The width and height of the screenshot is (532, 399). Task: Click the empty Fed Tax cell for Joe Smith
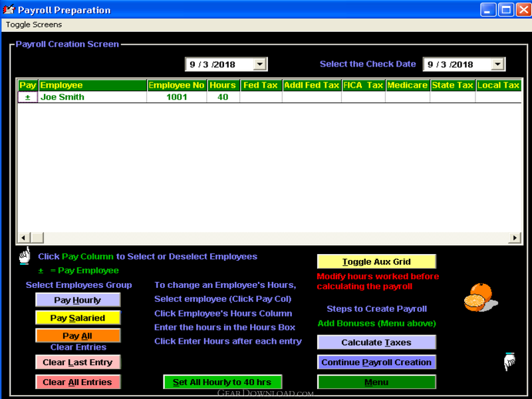point(261,97)
